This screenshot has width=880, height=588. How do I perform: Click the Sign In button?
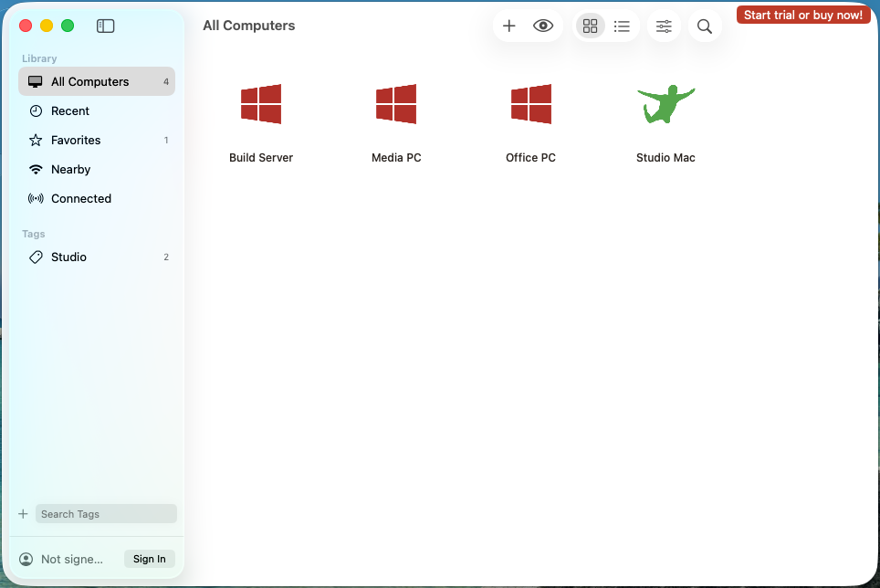[150, 559]
